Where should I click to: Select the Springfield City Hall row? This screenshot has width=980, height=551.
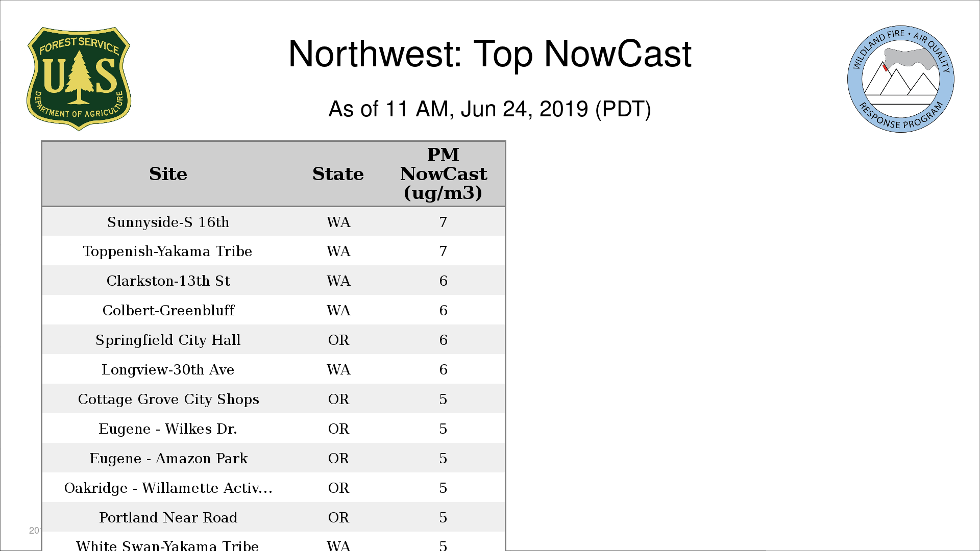[x=168, y=340]
